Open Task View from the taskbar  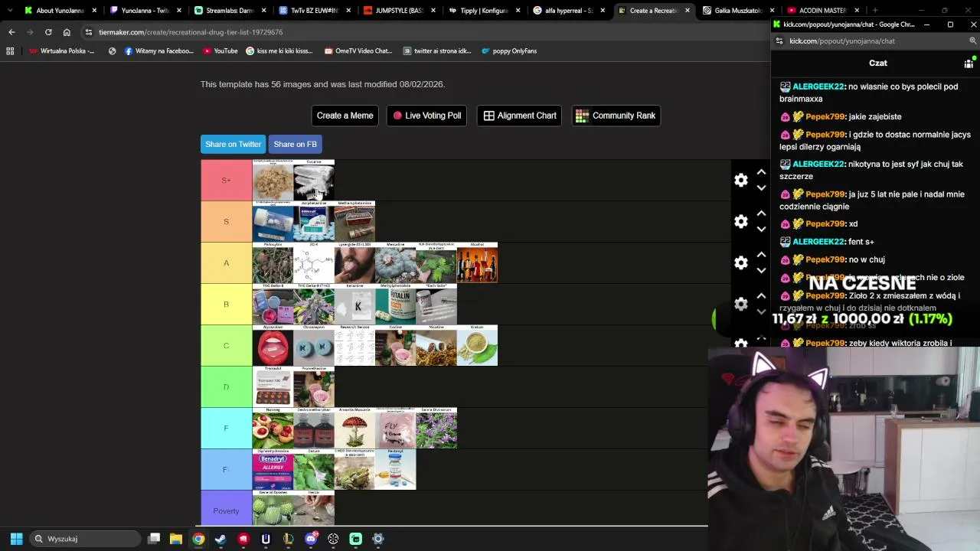(x=154, y=539)
